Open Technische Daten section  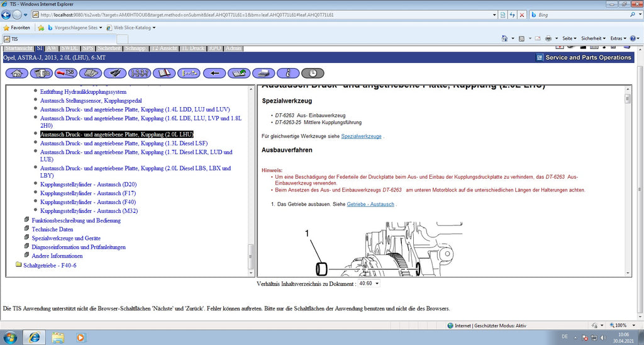point(52,229)
